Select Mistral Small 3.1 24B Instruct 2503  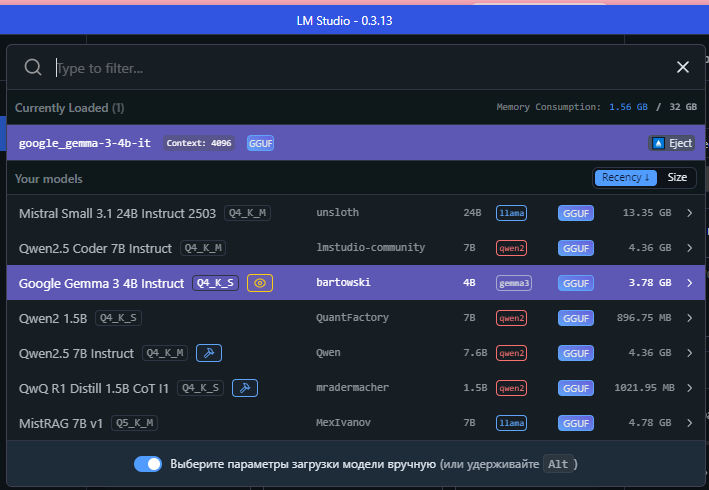(355, 213)
